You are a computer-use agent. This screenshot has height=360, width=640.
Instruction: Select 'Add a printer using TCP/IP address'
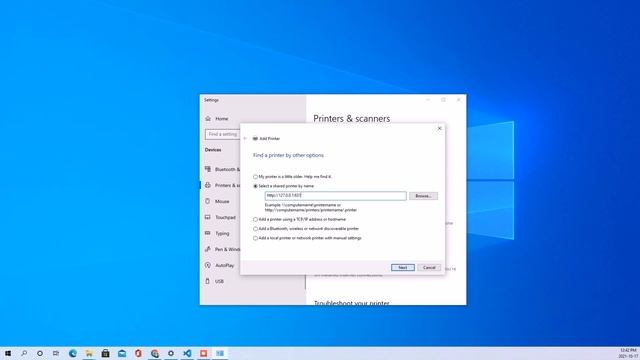pyautogui.click(x=255, y=220)
